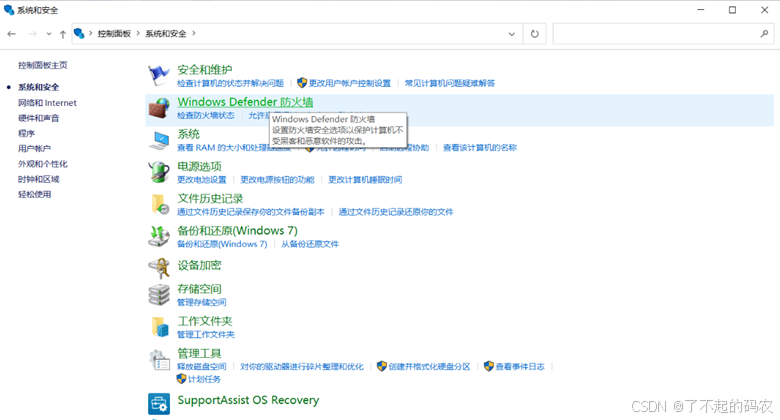Screen dimensions: 780x420
Task: Select 时钟和区域 in the sidebar
Action: (39, 179)
